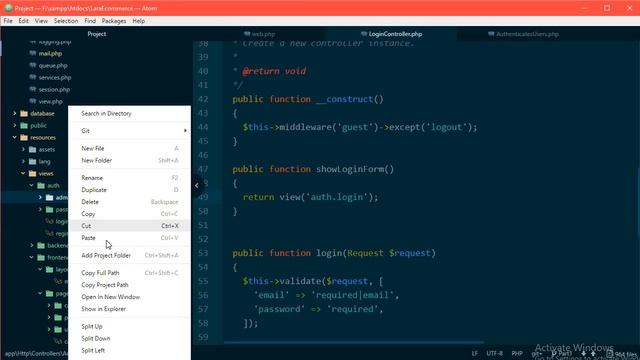Click the PHP grammar selector in status bar
Image resolution: width=640 pixels, height=360 pixels.
(x=517, y=353)
